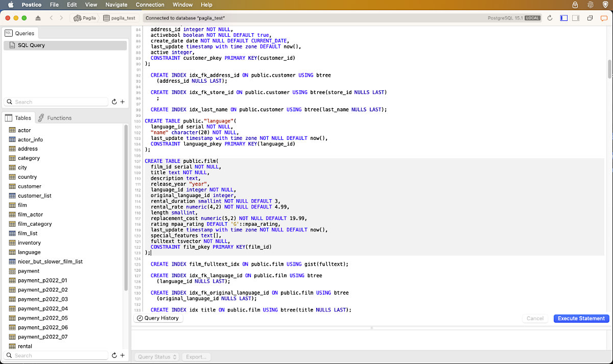
Task: Click the editor vertical scrollbar thumb
Action: pyautogui.click(x=609, y=69)
